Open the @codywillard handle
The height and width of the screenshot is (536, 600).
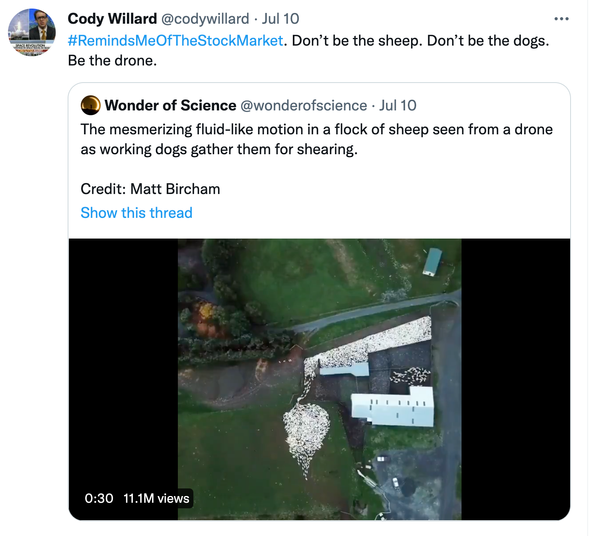pyautogui.click(x=205, y=19)
